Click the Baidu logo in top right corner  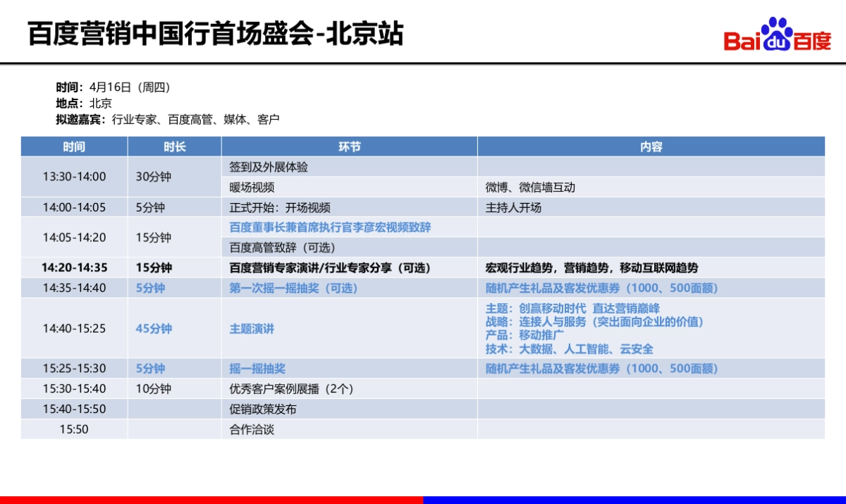(x=775, y=37)
